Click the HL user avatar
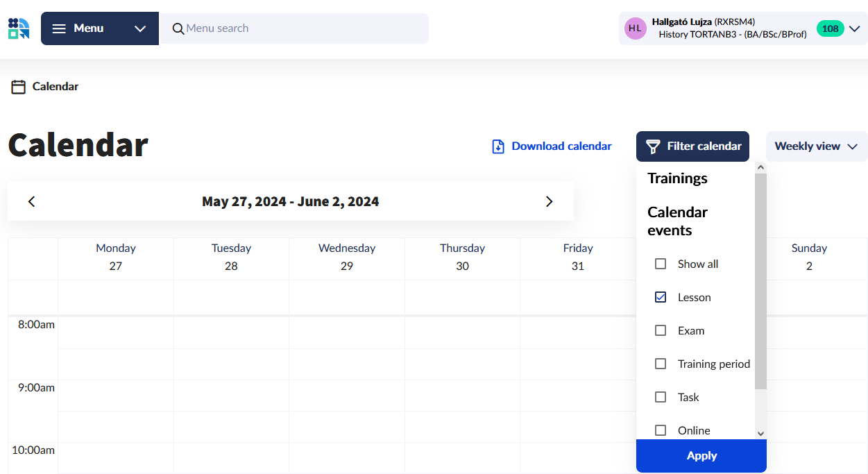 point(635,28)
